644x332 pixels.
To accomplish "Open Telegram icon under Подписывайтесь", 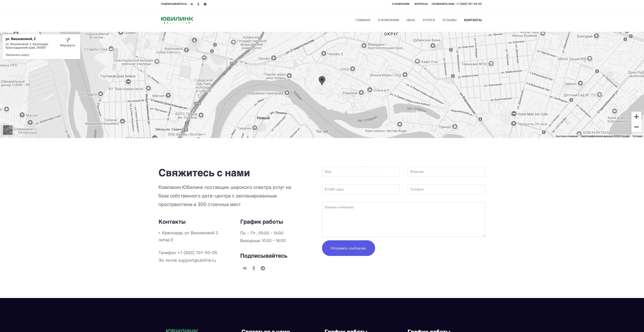I will tap(263, 268).
